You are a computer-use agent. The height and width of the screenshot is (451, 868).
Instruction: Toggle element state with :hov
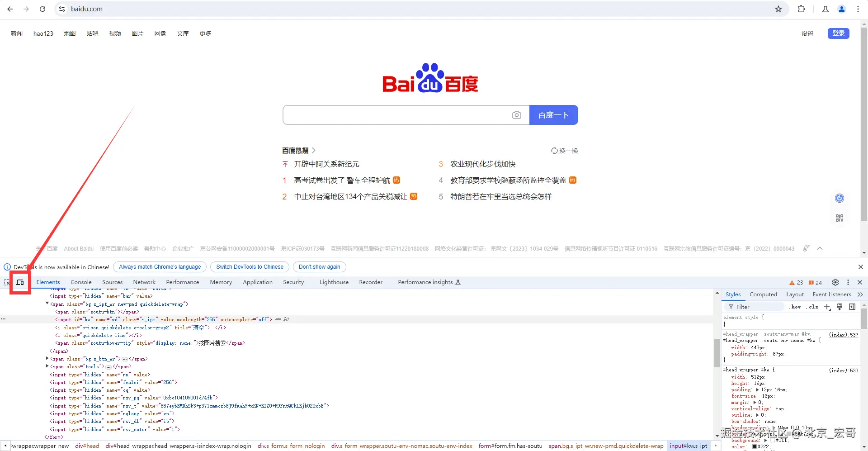click(x=795, y=307)
